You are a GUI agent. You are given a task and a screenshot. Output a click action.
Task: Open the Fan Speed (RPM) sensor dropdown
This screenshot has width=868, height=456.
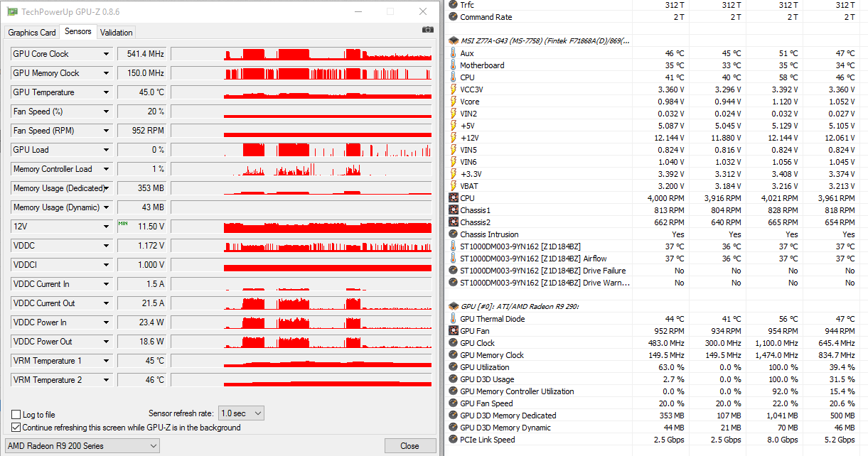point(107,131)
